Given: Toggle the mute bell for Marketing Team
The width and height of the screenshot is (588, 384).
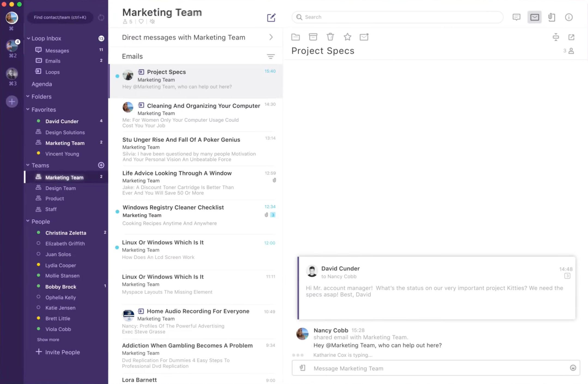Looking at the screenshot, I should click(152, 22).
